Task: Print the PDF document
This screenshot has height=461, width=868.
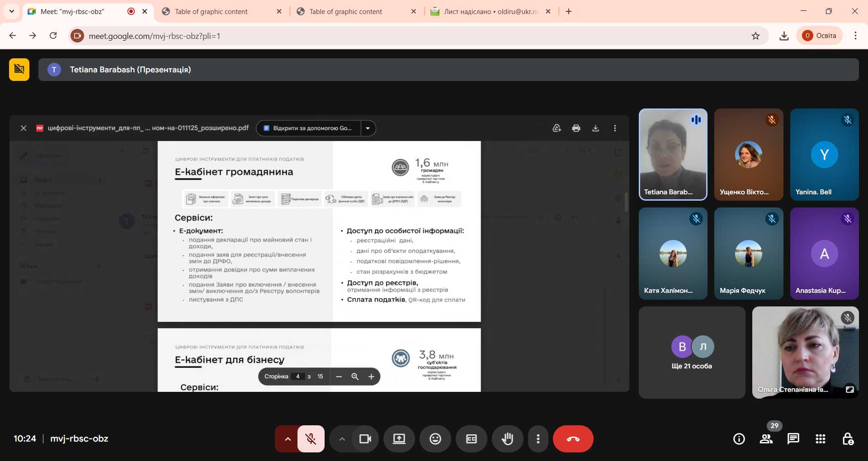Action: [576, 128]
